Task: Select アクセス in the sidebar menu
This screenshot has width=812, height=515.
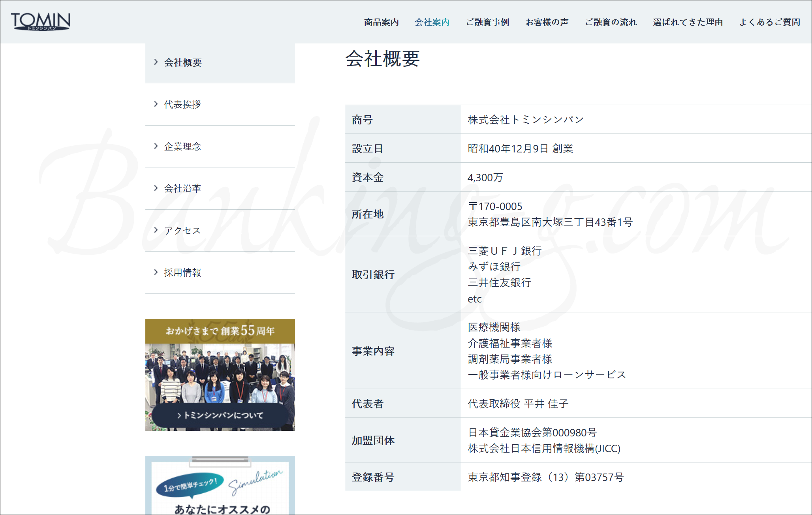Action: point(220,230)
